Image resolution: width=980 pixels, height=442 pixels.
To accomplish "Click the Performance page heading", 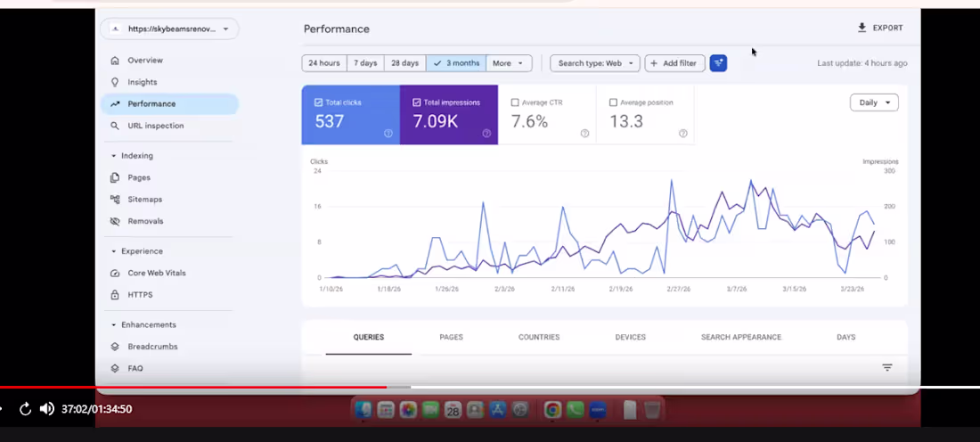I will (x=336, y=29).
